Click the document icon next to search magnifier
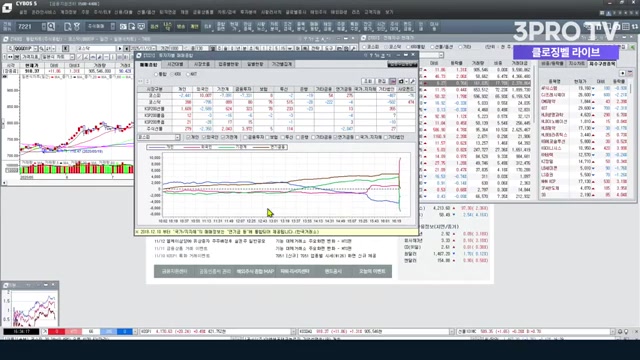The image size is (640, 360). 68,27
